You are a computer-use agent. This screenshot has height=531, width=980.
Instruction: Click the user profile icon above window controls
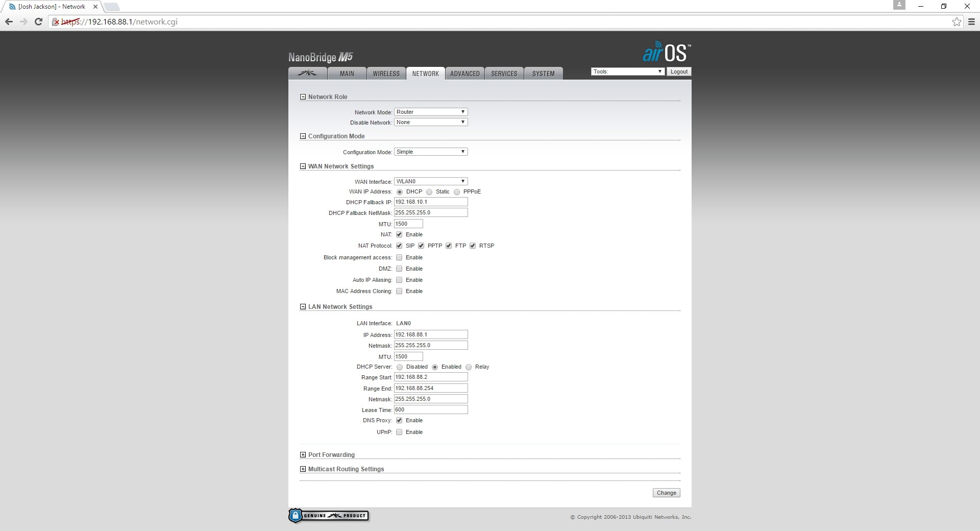pyautogui.click(x=899, y=5)
